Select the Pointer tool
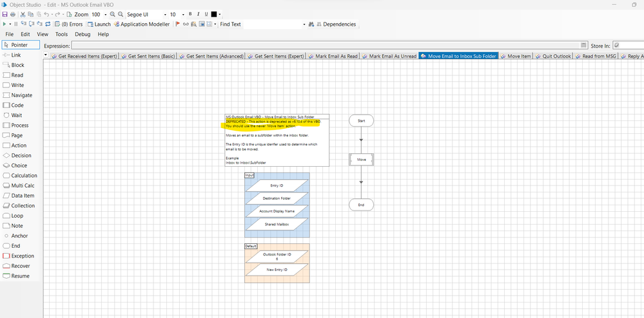Viewport: 644px width, 318px height. (x=21, y=44)
